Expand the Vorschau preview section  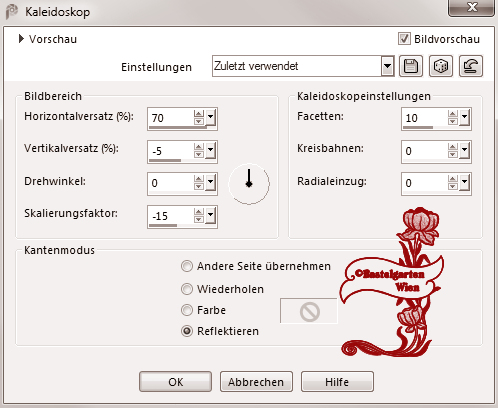tap(21, 39)
